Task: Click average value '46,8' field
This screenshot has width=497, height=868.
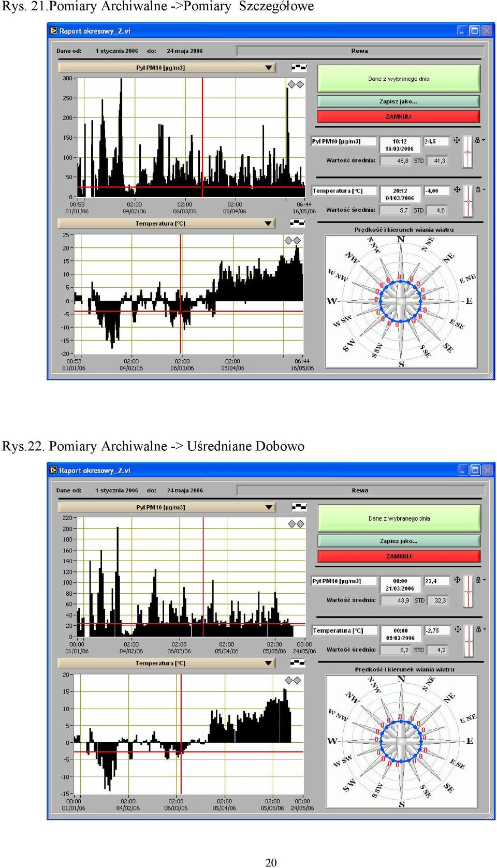Action: [396, 161]
